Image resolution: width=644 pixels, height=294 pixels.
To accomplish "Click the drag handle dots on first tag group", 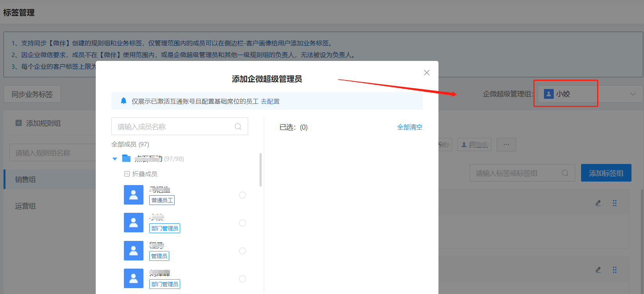I will 615,203.
